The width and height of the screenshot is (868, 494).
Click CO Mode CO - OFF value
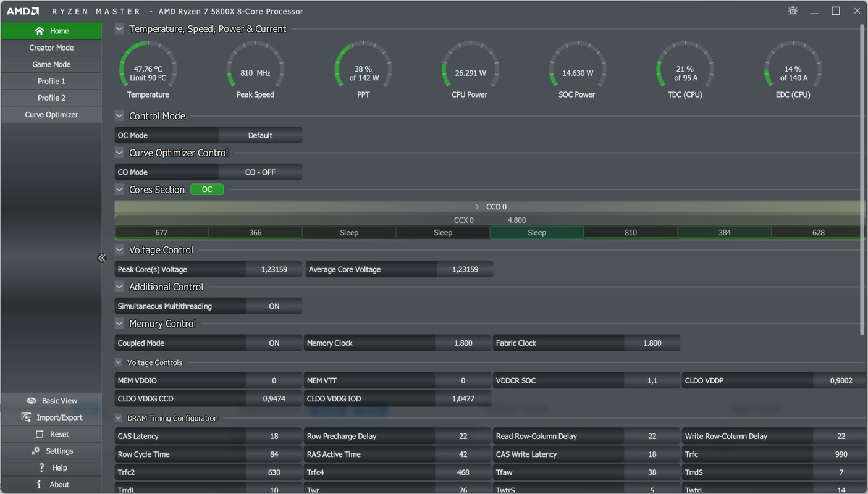[x=260, y=172]
